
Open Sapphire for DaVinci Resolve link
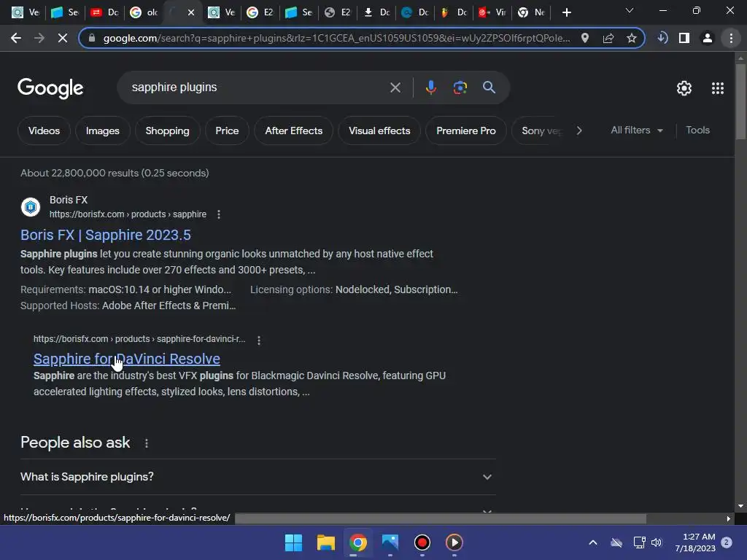pos(127,359)
